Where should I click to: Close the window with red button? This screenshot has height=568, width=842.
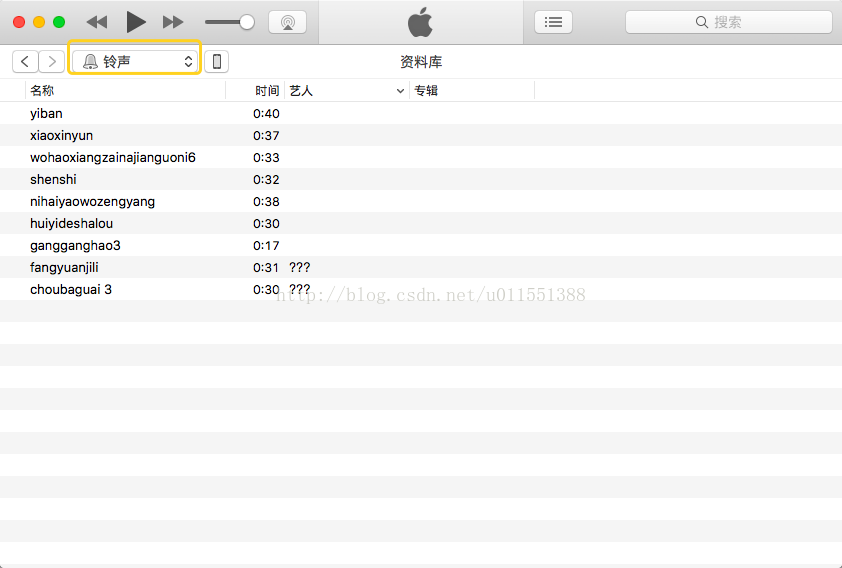point(19,22)
